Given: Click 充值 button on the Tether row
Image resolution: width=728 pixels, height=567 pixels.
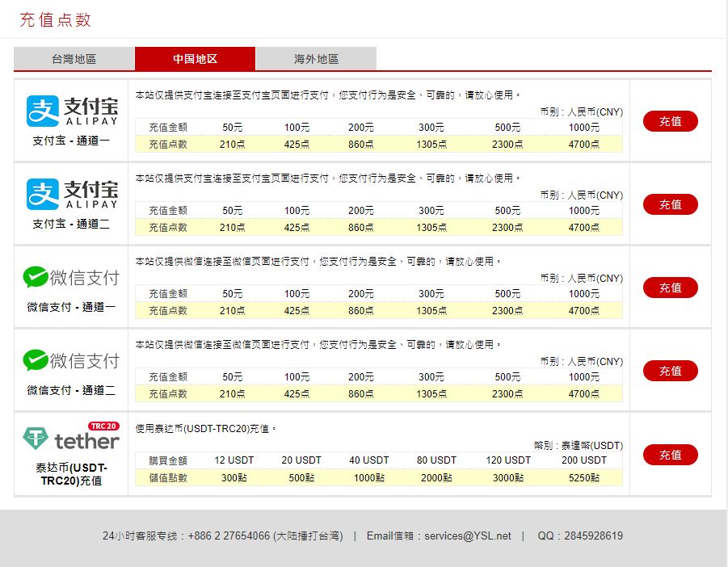Looking at the screenshot, I should pos(671,455).
